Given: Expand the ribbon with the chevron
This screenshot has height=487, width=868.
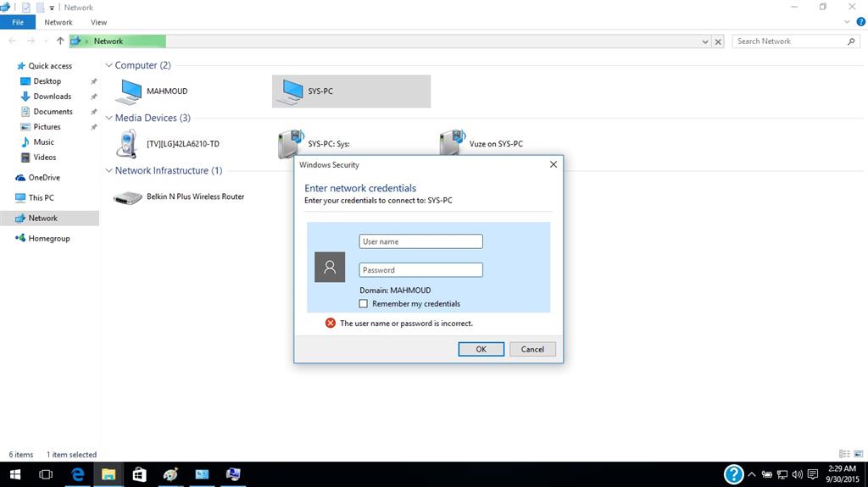Looking at the screenshot, I should click(x=847, y=22).
